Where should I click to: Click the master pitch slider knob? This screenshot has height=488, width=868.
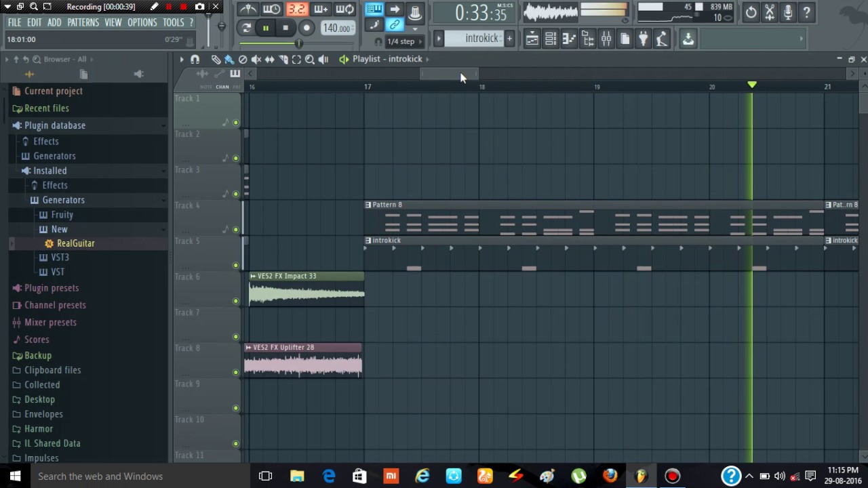[x=221, y=26]
